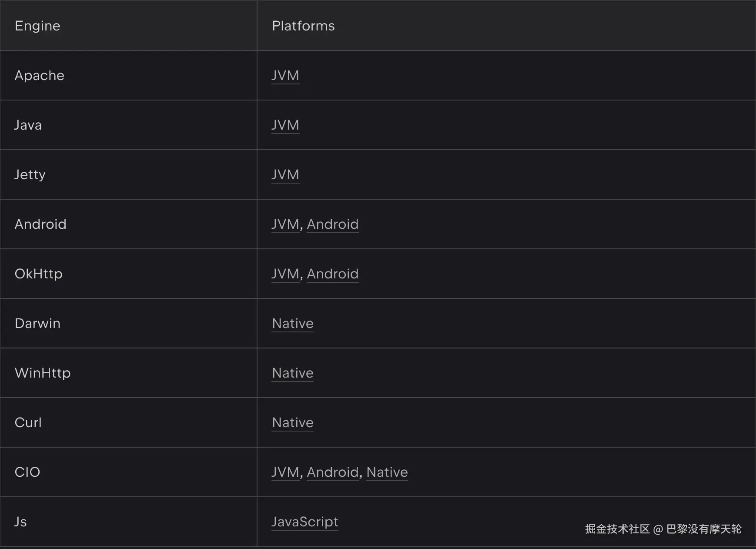The width and height of the screenshot is (756, 549).
Task: Click the JVM link in the Android engine row
Action: (285, 224)
